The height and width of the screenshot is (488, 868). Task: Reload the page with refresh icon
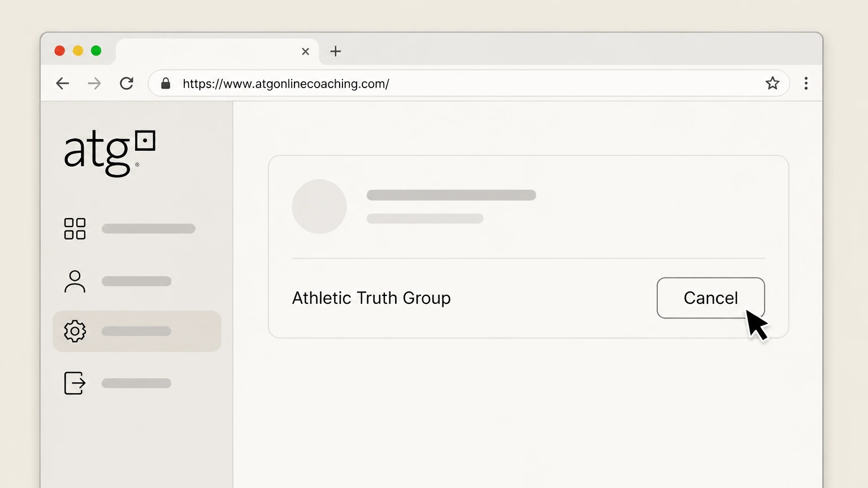[x=127, y=84]
